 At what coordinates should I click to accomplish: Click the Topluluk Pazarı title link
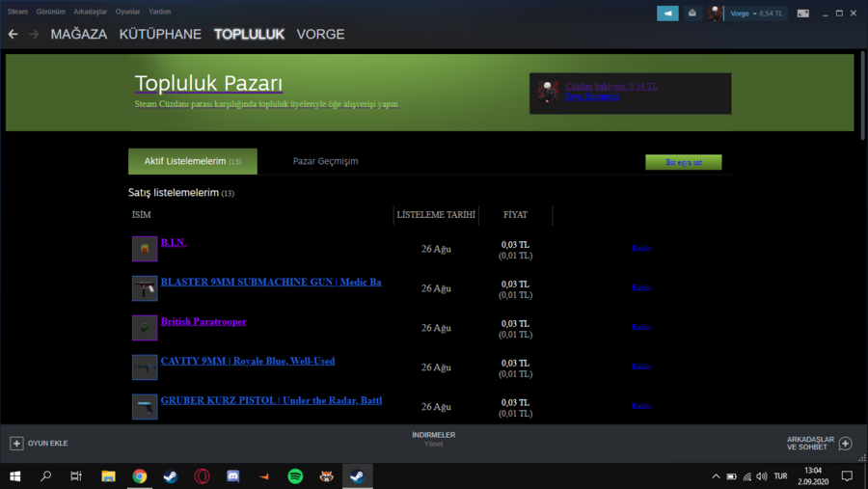point(208,84)
